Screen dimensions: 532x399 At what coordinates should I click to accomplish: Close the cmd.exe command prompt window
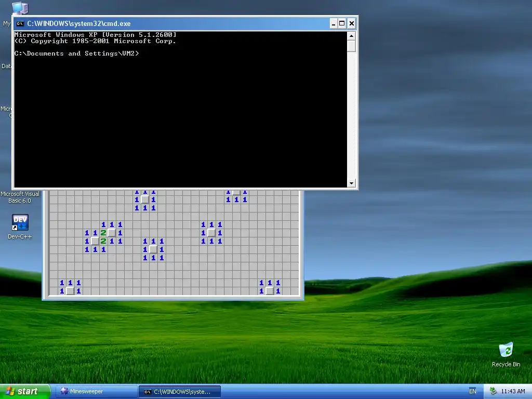(x=352, y=23)
